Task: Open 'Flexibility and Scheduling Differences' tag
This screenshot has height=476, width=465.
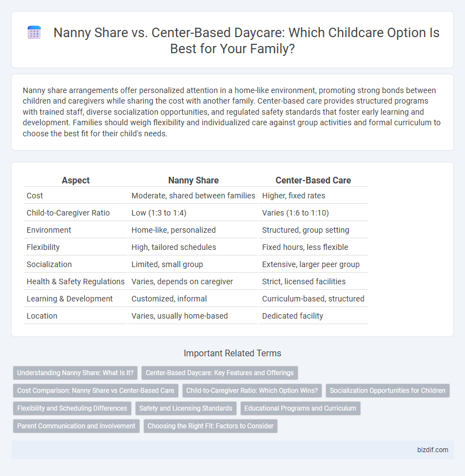Action: [72, 408]
